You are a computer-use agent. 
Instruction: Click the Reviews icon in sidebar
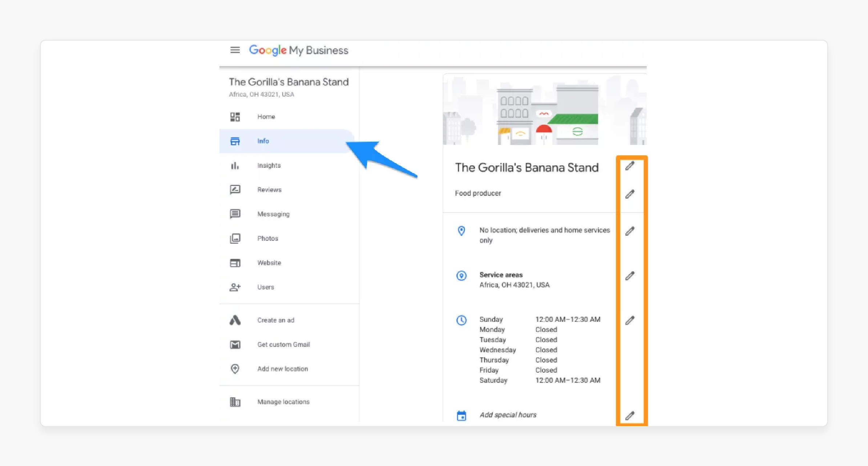tap(235, 190)
